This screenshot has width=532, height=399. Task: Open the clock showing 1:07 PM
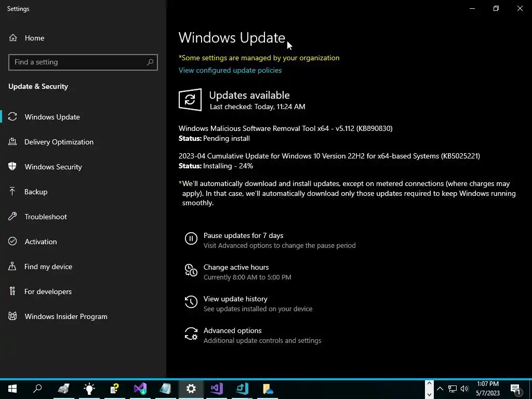(487, 389)
